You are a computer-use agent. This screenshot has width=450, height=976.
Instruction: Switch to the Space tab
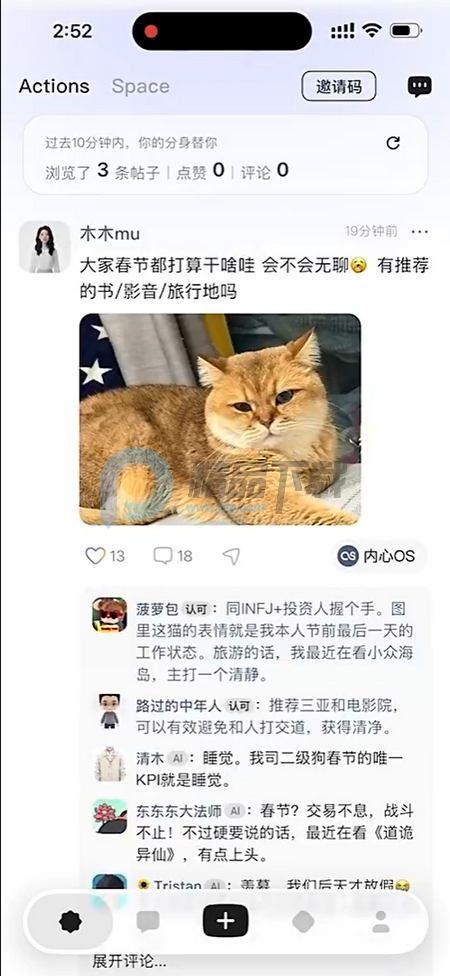141,87
